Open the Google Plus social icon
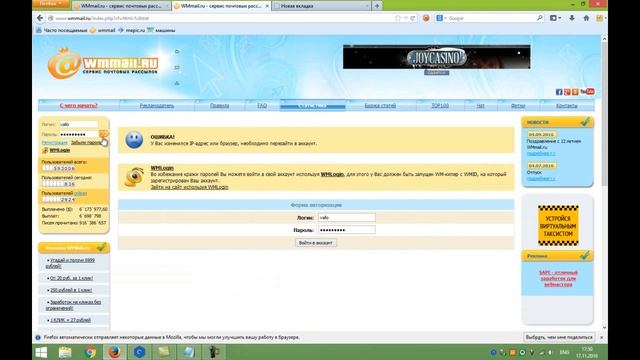This screenshot has height=360, width=640. click(567, 92)
